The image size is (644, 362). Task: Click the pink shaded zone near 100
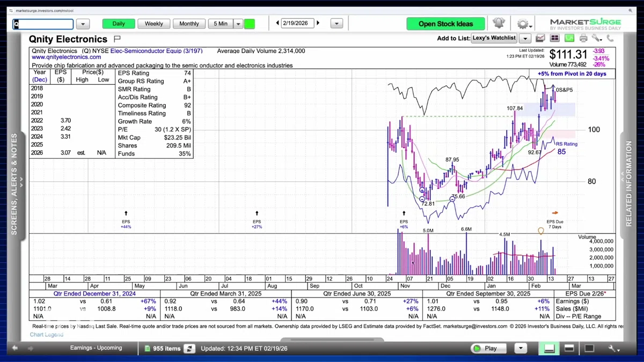click(x=560, y=134)
